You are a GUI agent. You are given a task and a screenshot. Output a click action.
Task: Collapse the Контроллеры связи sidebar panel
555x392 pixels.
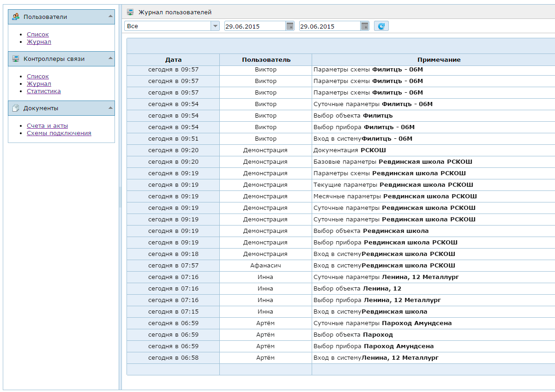point(110,59)
